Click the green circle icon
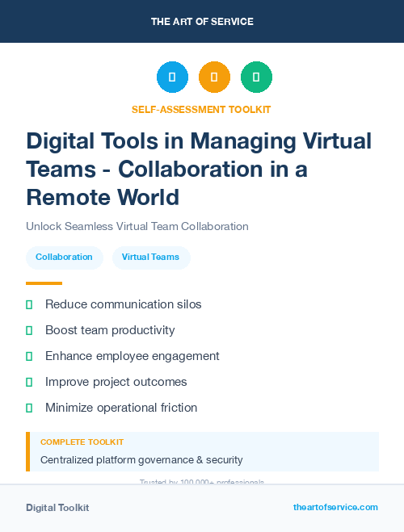This screenshot has width=404, height=532. click(x=256, y=77)
